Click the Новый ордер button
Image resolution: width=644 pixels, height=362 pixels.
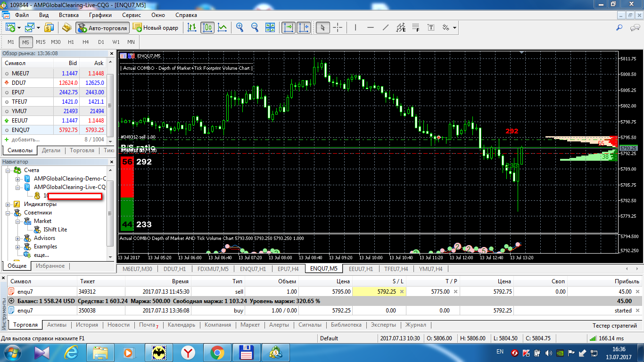click(156, 28)
